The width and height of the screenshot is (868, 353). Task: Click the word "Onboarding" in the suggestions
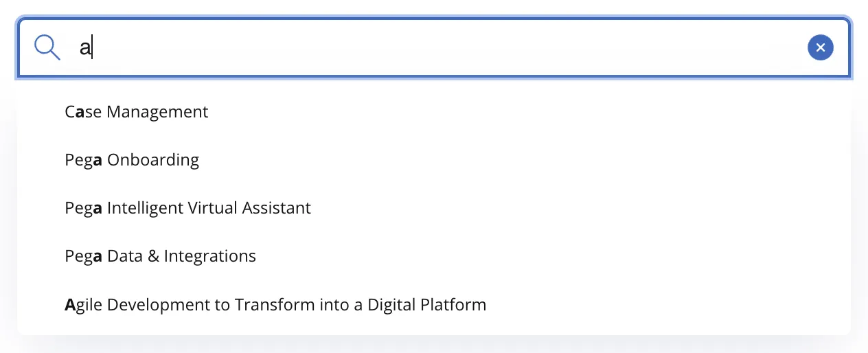coord(153,160)
